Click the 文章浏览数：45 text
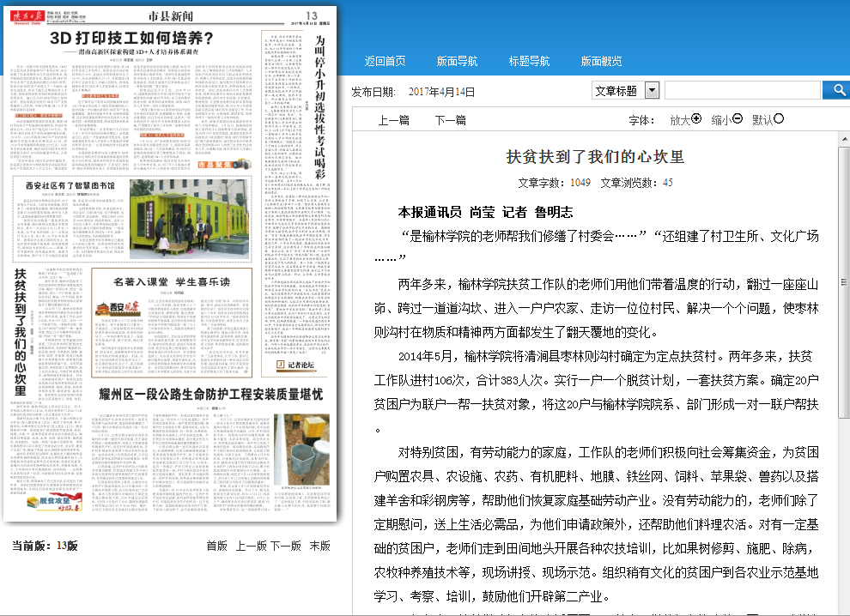Image resolution: width=850 pixels, height=616 pixels. pos(636,183)
